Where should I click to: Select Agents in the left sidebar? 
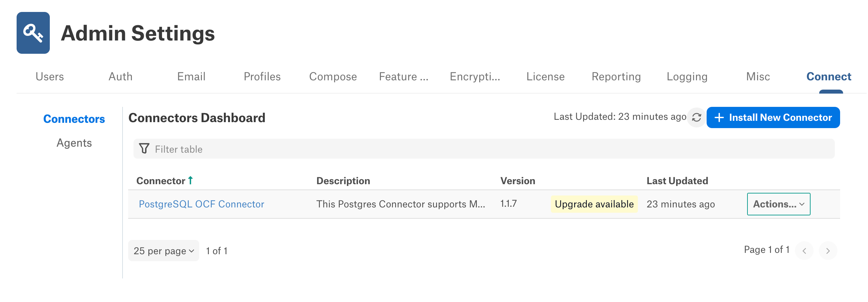click(74, 143)
